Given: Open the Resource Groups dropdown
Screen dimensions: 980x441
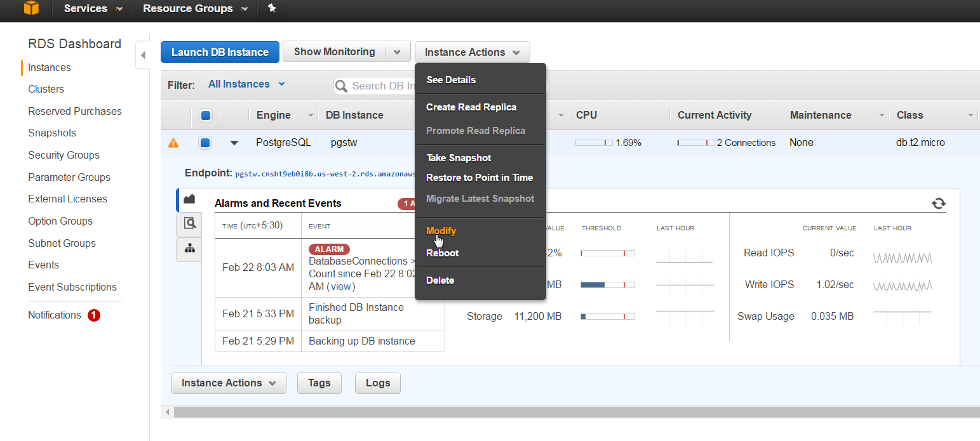Looking at the screenshot, I should pyautogui.click(x=196, y=9).
